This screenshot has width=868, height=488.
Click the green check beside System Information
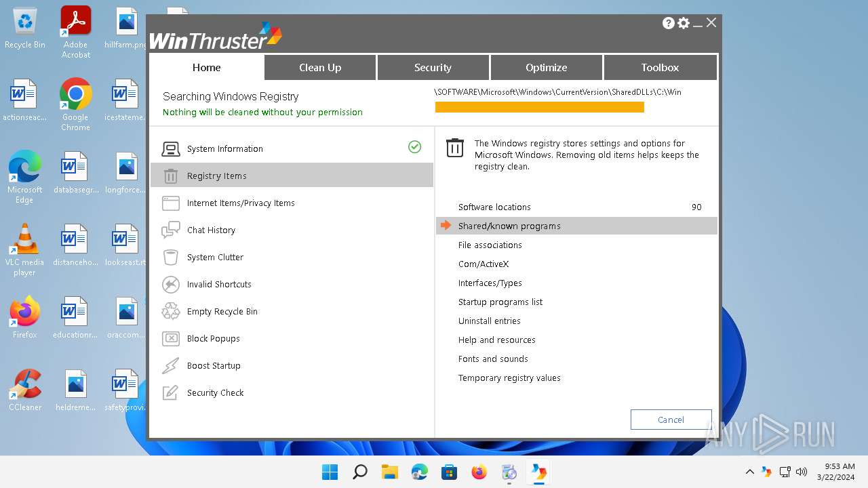point(415,146)
